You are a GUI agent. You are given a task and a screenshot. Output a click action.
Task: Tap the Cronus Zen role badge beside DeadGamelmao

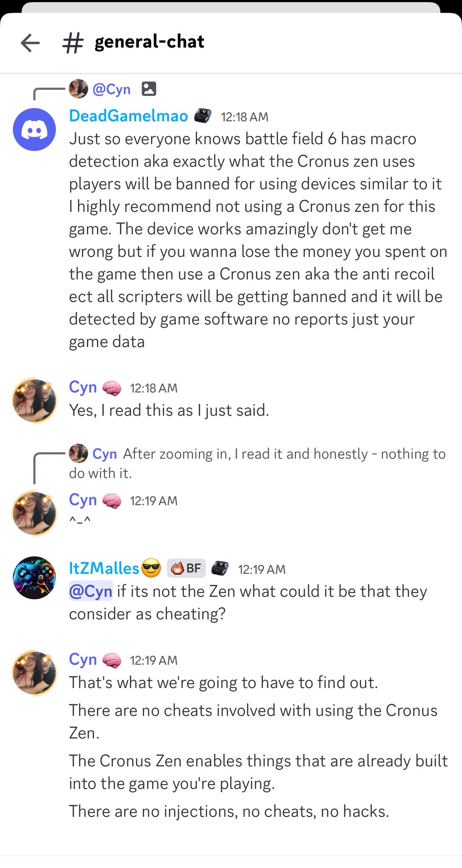(x=203, y=116)
